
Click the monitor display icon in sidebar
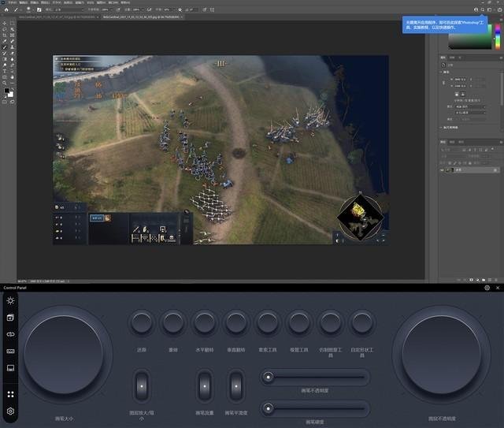[x=10, y=368]
